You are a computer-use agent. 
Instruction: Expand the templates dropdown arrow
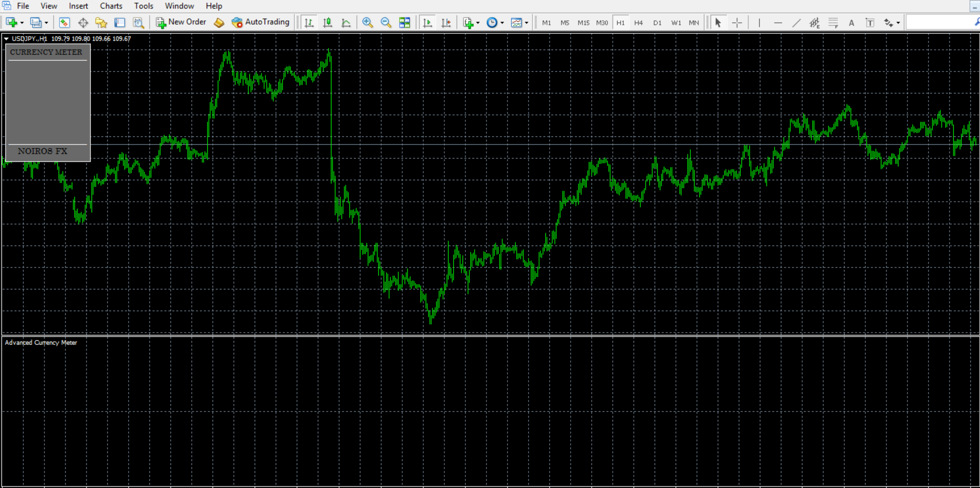tap(526, 23)
